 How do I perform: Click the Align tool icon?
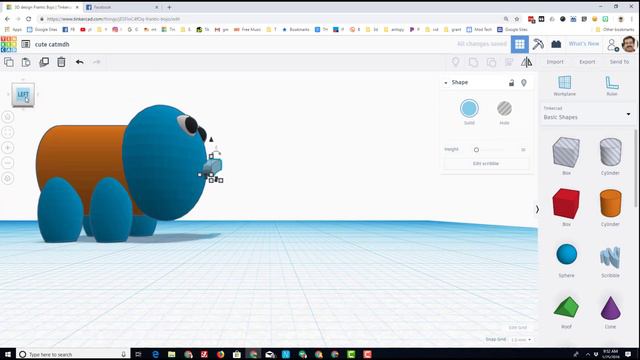tap(509, 62)
